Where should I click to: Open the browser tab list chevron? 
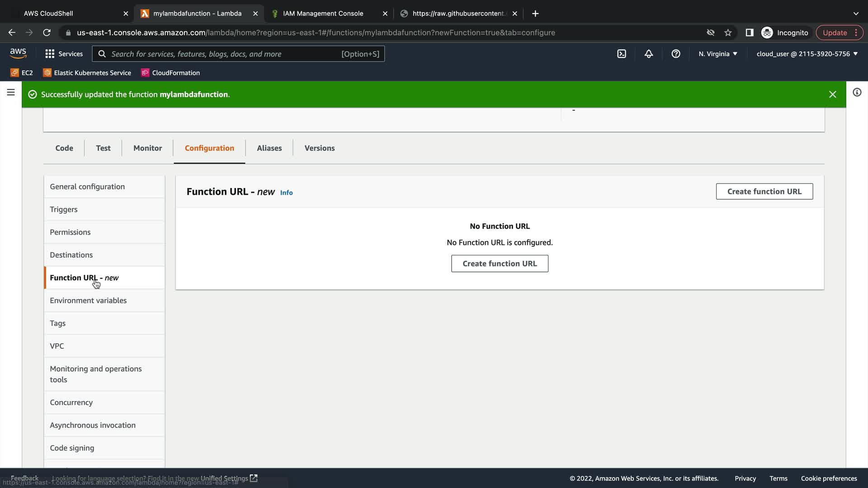coord(856,14)
